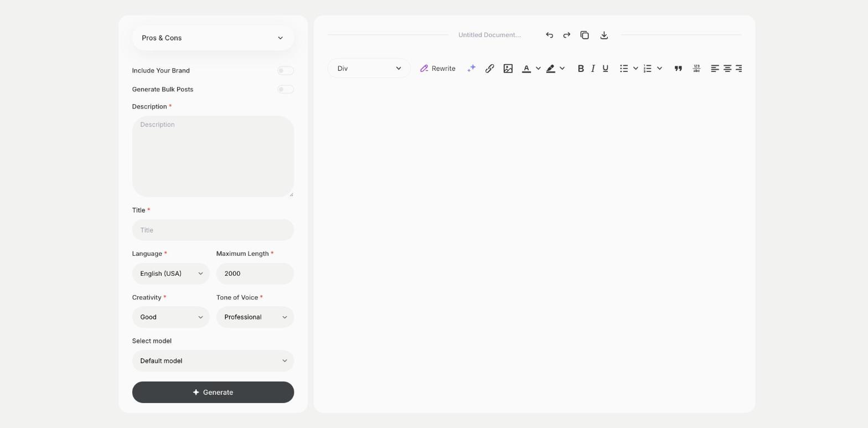Insert an image via the picture icon
Image resolution: width=868 pixels, height=428 pixels.
[x=508, y=68]
